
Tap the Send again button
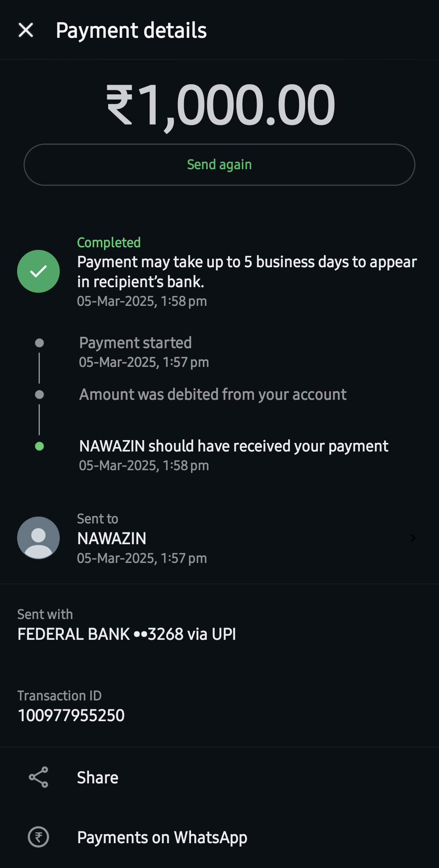[219, 165]
